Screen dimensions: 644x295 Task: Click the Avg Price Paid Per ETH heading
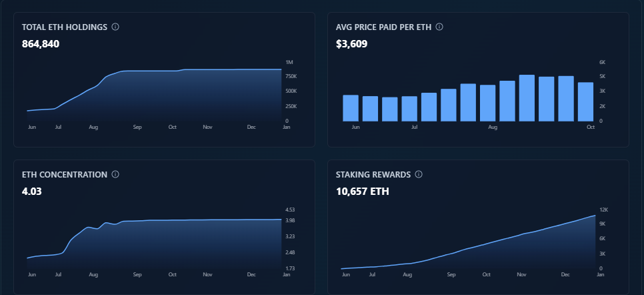383,27
